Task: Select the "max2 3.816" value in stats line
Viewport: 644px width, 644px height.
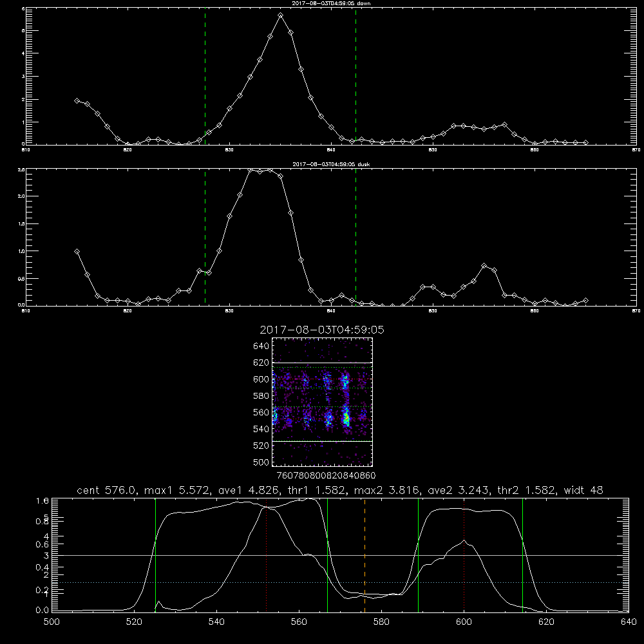Action: [x=386, y=490]
